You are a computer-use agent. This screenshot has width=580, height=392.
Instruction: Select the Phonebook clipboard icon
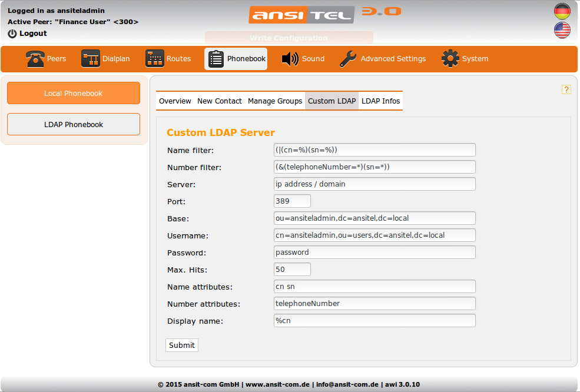pyautogui.click(x=216, y=59)
